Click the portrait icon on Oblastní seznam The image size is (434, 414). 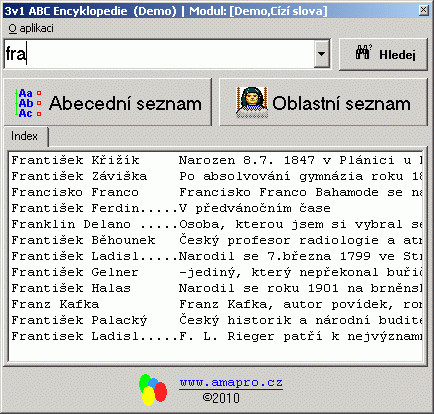pyautogui.click(x=252, y=103)
